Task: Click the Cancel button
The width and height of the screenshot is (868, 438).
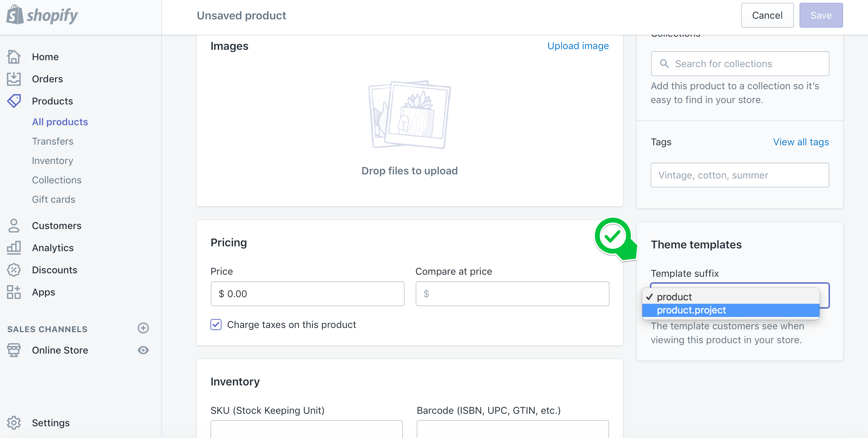Action: (x=767, y=15)
